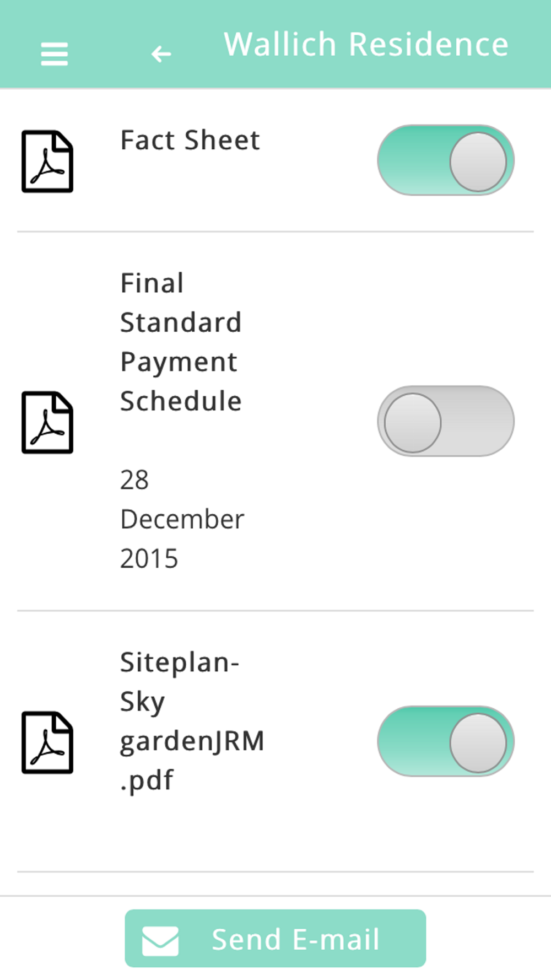Open the Final Standard Payment Schedule PDF icon

(x=47, y=423)
